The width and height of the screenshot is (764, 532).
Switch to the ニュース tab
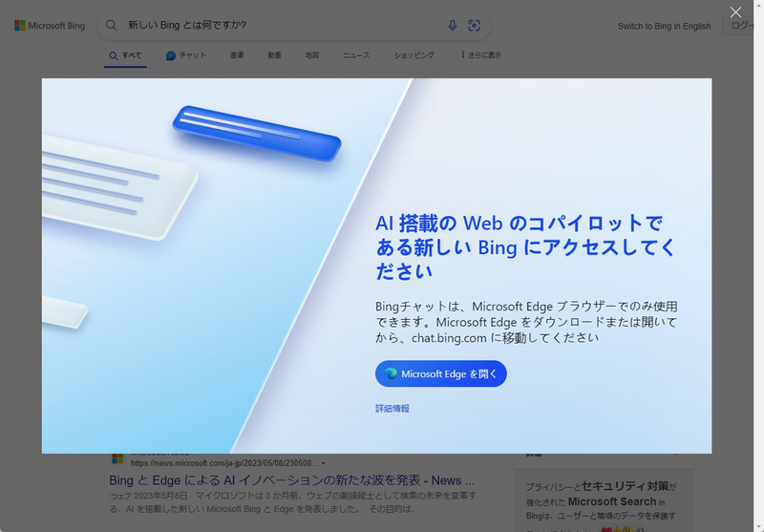pos(356,55)
